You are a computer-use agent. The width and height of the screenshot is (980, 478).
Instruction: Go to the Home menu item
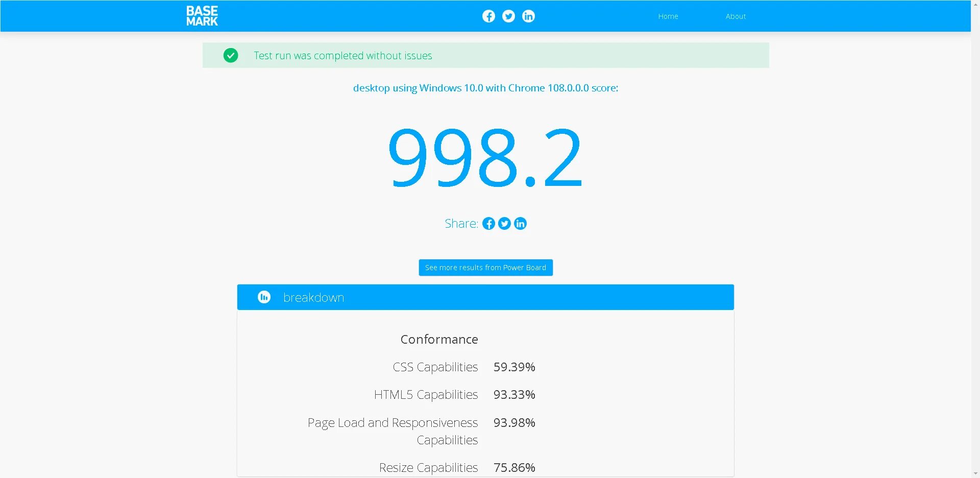[668, 16]
